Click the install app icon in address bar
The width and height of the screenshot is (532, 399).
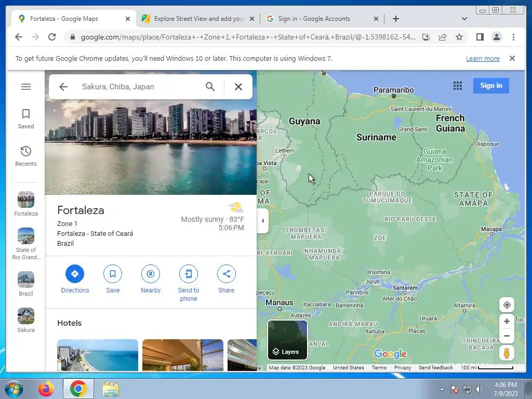(426, 37)
